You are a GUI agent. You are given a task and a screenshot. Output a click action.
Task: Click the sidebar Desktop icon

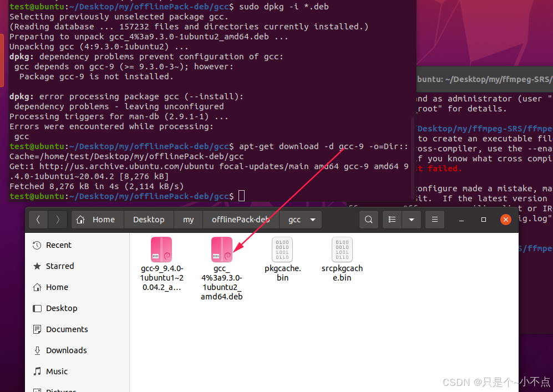point(37,308)
